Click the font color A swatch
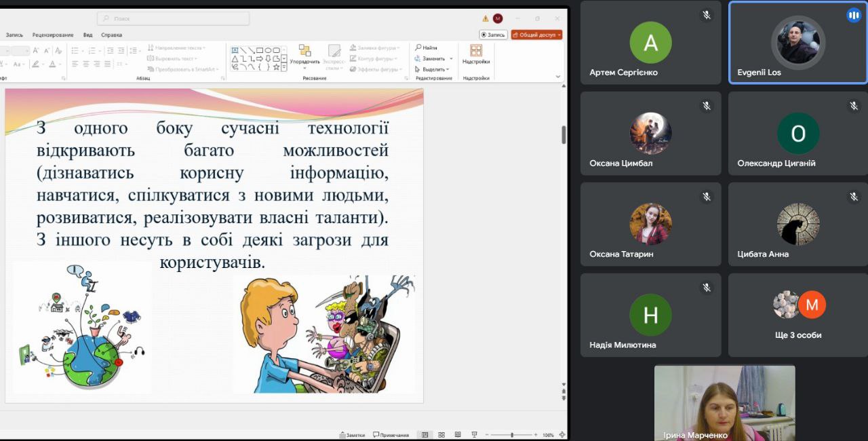Screen dimensions: 868x441 point(52,64)
